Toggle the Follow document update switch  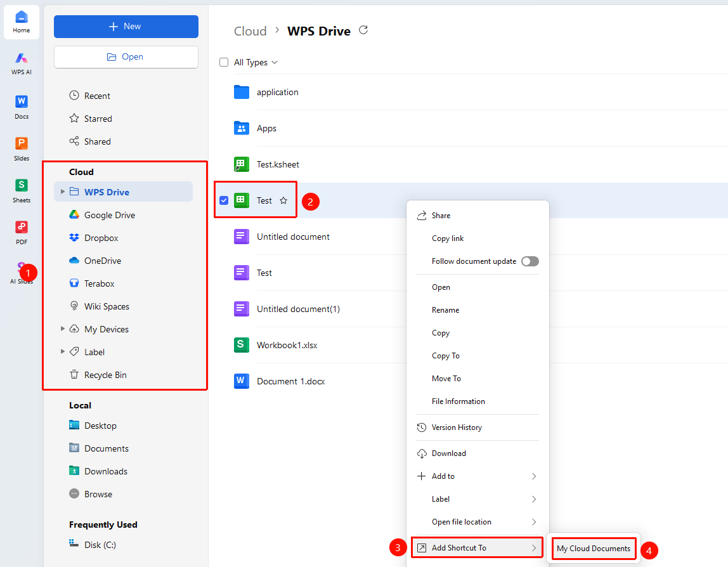(530, 261)
